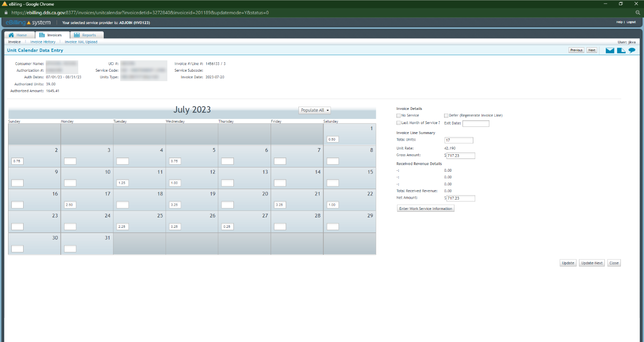Click inside the Exit Date field

pyautogui.click(x=476, y=123)
